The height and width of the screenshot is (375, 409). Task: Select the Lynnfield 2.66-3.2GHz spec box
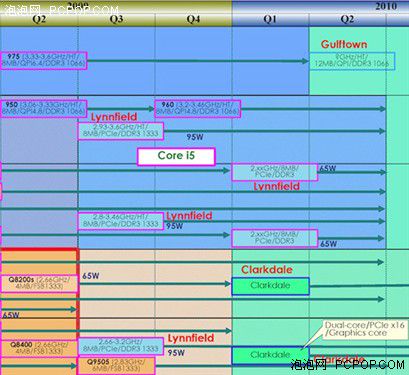tap(121, 346)
